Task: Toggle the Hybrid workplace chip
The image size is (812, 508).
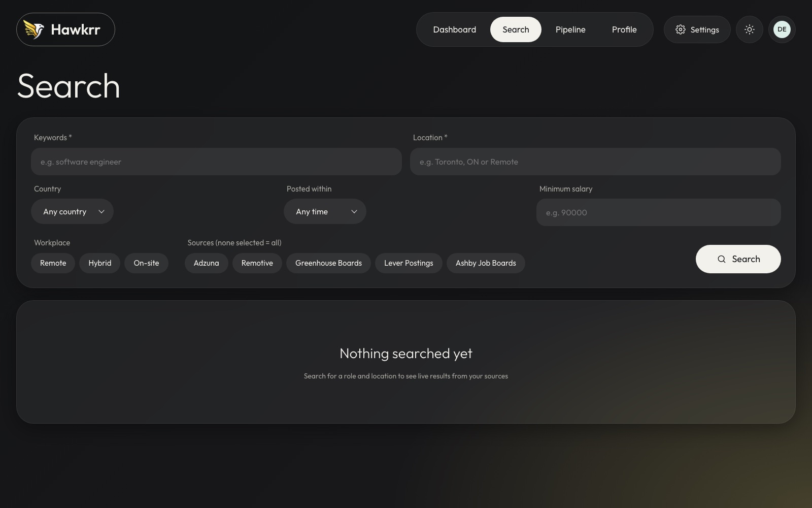Action: point(99,263)
